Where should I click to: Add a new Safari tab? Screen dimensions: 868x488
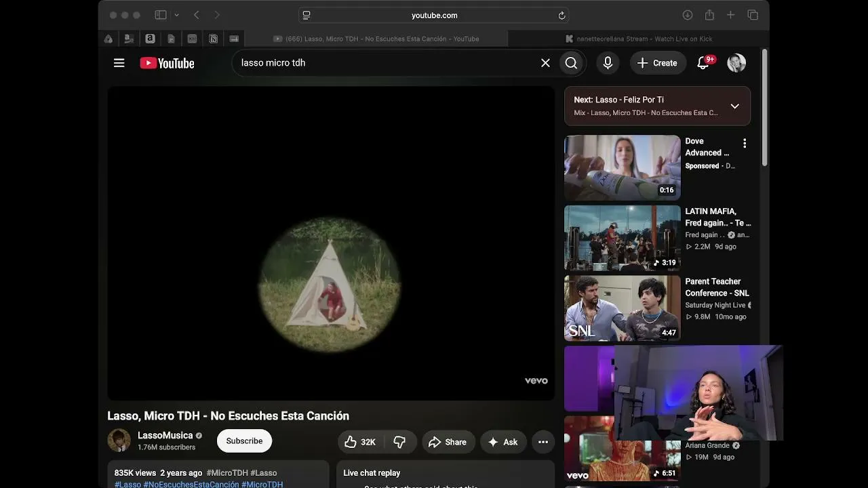[730, 15]
